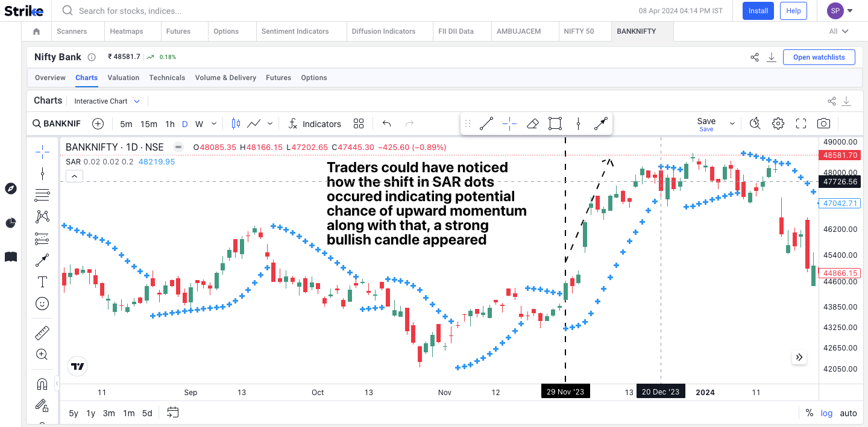Open Interactive Chart dropdown
Image resolution: width=868 pixels, height=427 pixels.
tap(107, 101)
